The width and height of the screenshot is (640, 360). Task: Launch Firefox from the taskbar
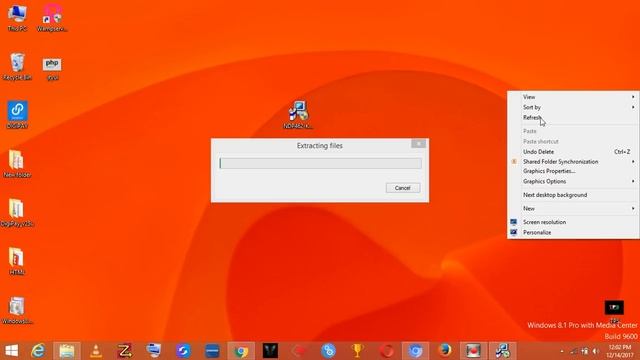445,351
